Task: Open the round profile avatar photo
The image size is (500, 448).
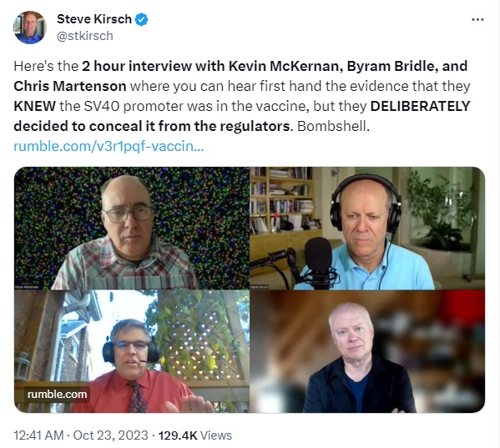Action: click(30, 28)
